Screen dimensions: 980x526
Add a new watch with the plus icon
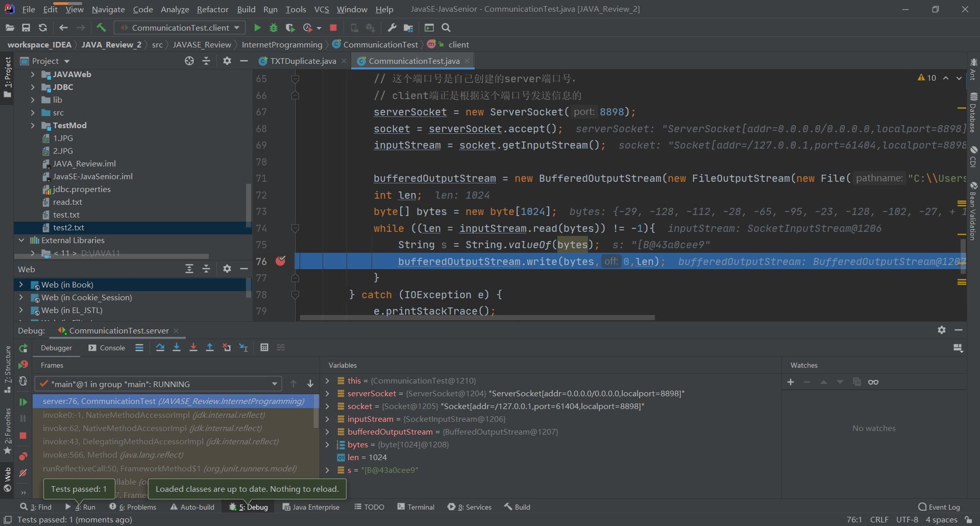point(791,382)
